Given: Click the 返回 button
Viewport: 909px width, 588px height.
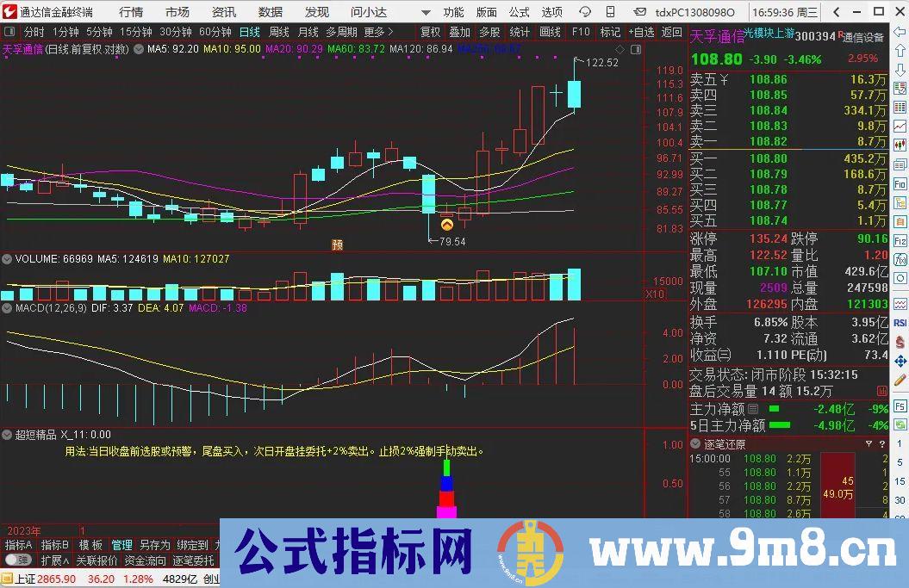Looking at the screenshot, I should [x=671, y=32].
